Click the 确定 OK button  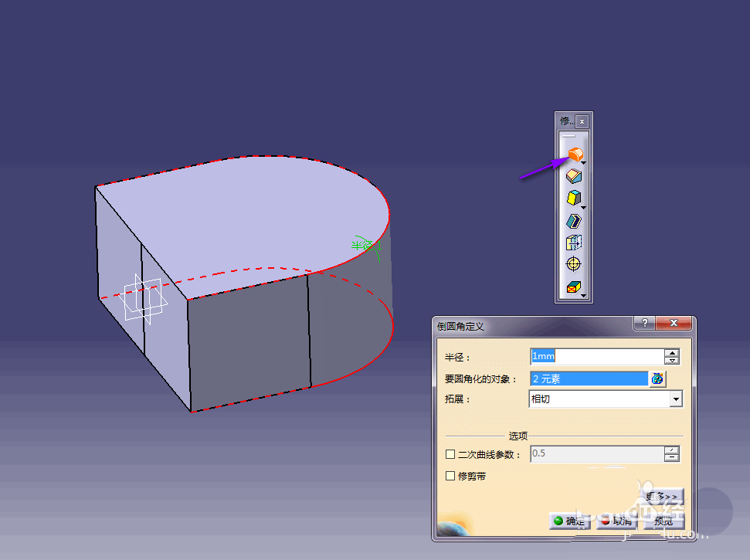point(570,521)
